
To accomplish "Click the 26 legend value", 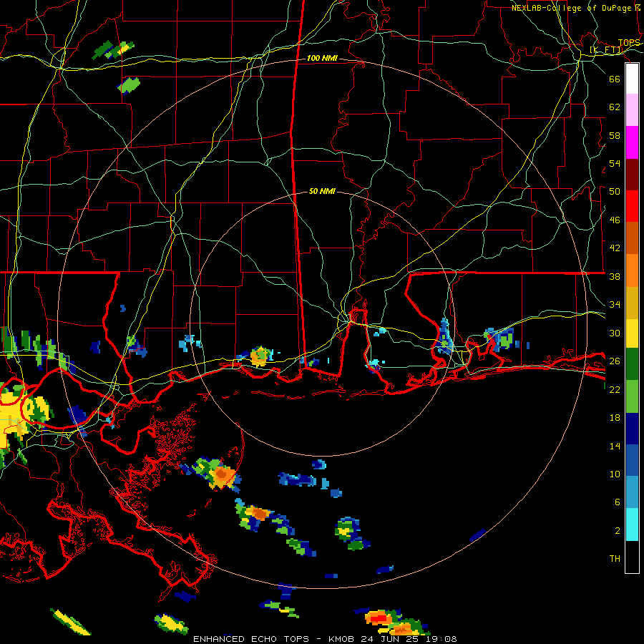I will tap(615, 361).
